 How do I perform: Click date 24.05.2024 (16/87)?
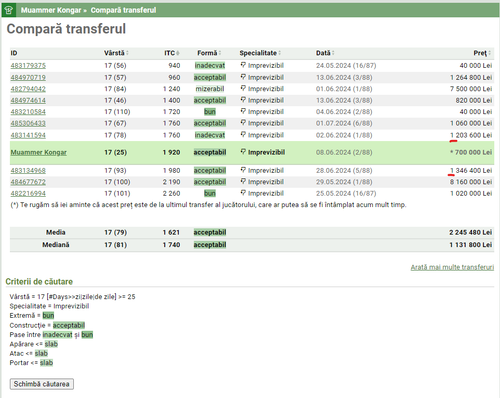tap(346, 66)
